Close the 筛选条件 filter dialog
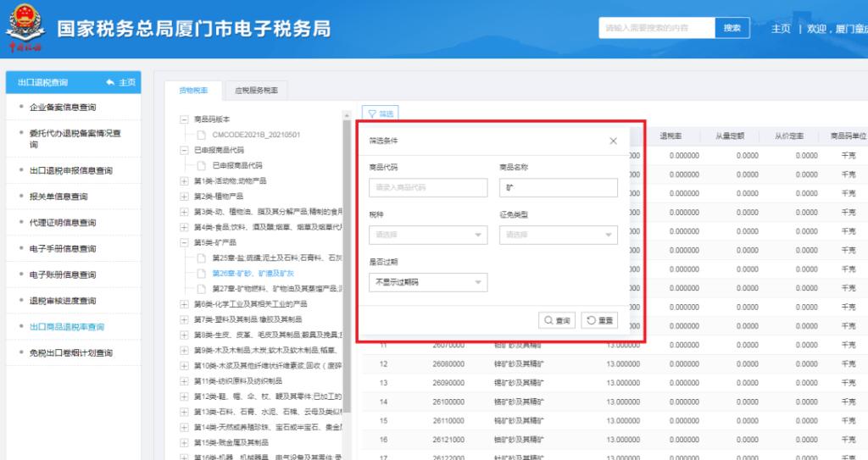Screen dimensions: 868x460 pos(614,141)
